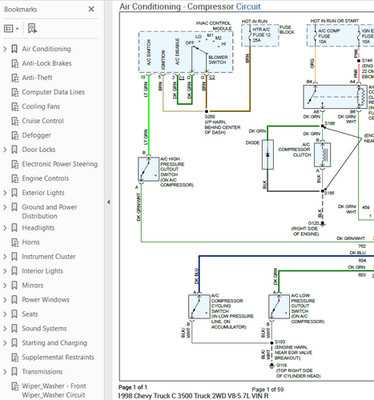Open the Transmissions bookmark text
This screenshot has width=374, height=400.
pos(42,371)
